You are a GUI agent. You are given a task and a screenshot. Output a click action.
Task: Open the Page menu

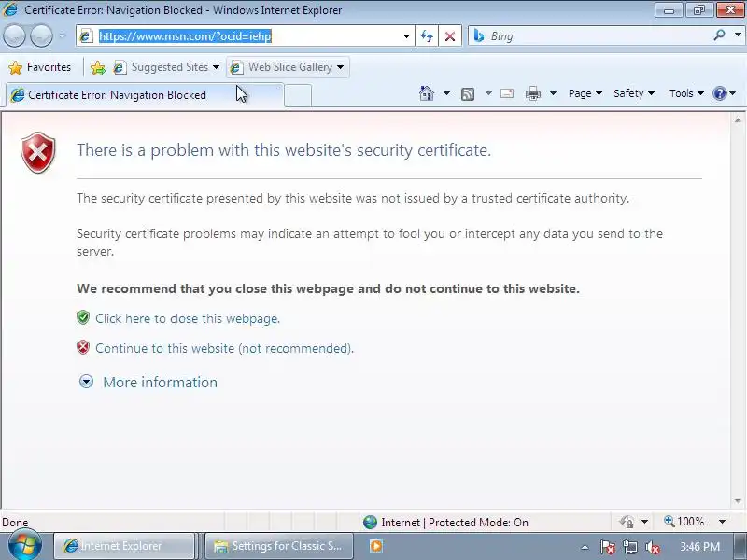click(x=585, y=93)
